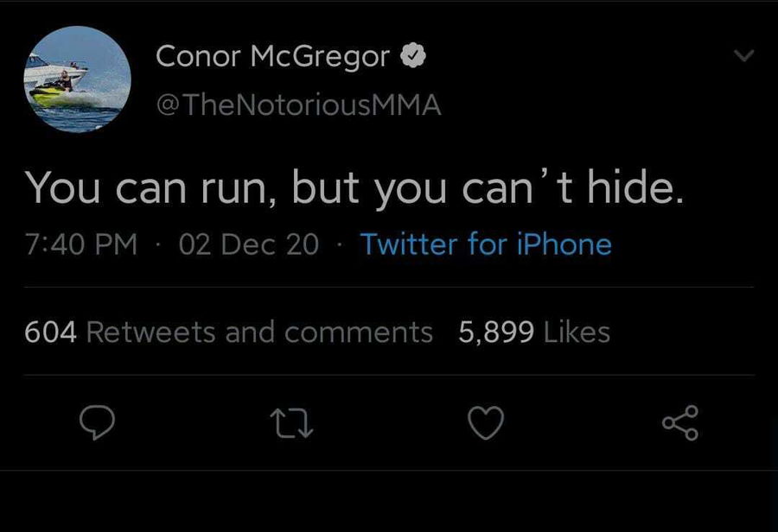The height and width of the screenshot is (532, 778).
Task: Click the jet ski in avatar image
Action: tap(54, 93)
